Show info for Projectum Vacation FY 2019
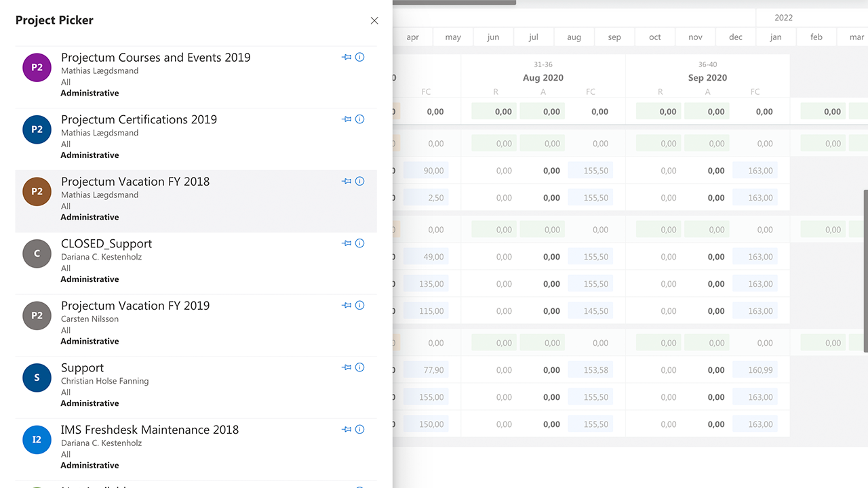The width and height of the screenshot is (868, 488). point(360,305)
